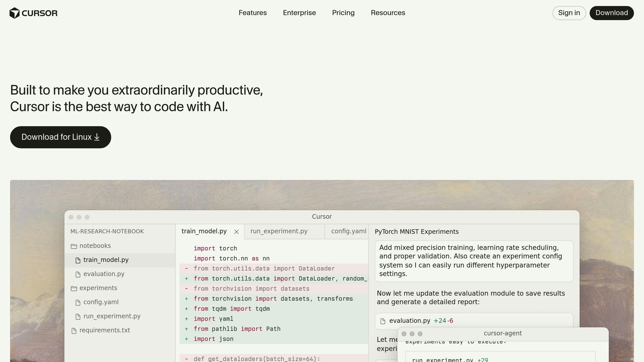This screenshot has height=362, width=644.
Task: Click the evaluation.py file icon in sidebar
Action: tap(78, 274)
